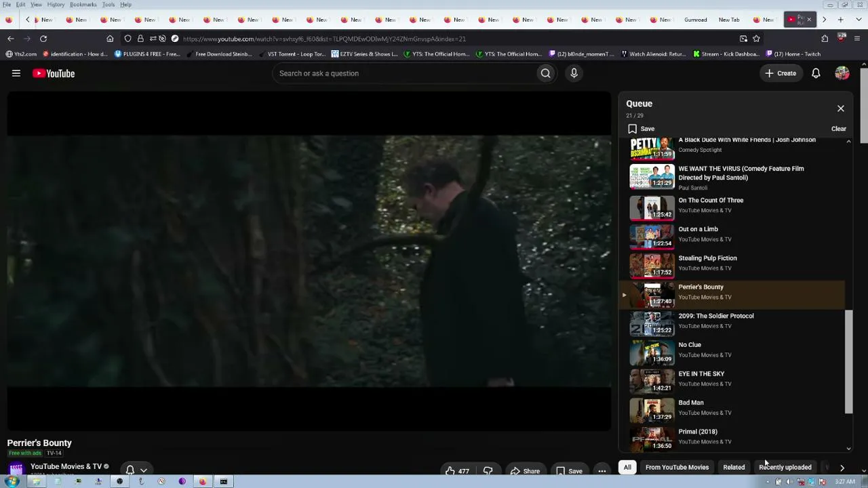Open the YouTube guide hamburger menu
Screen dimensions: 868x488
point(16,73)
